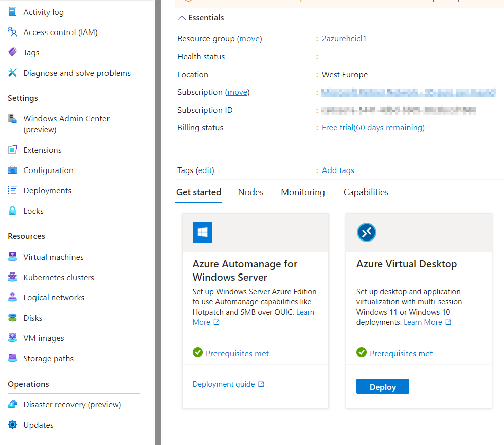
Task: Open Virtual machines under Resources
Action: coord(53,257)
